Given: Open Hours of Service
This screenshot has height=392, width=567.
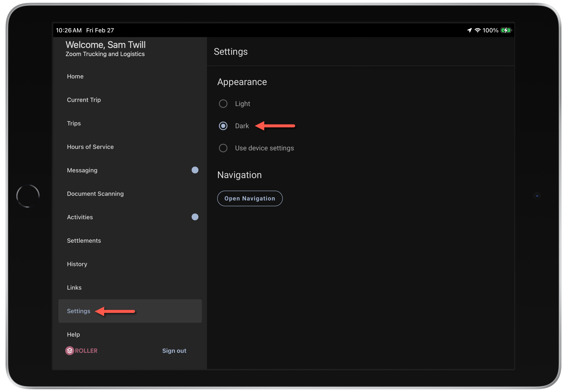Looking at the screenshot, I should pos(90,147).
